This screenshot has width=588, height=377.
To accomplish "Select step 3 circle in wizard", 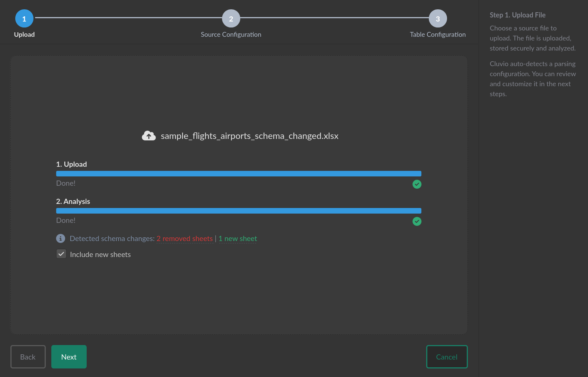I will point(438,19).
